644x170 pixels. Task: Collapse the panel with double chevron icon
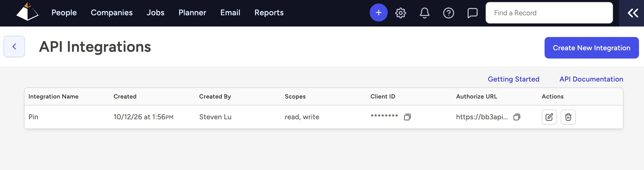[x=633, y=13]
